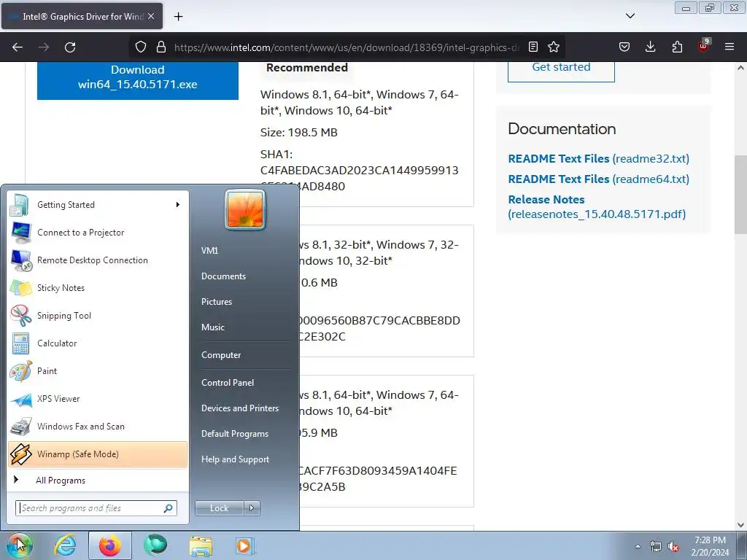Click the uBlock Origin extension icon
Viewport: 747px width, 560px height.
point(704,46)
